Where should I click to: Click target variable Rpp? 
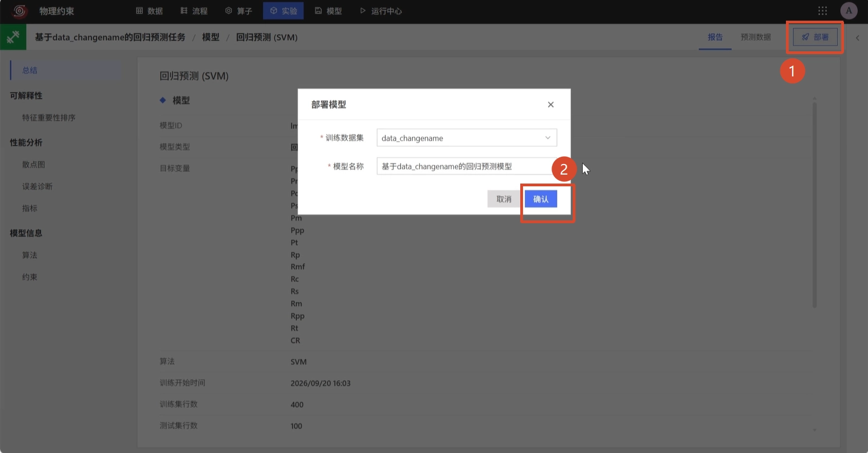pyautogui.click(x=298, y=316)
